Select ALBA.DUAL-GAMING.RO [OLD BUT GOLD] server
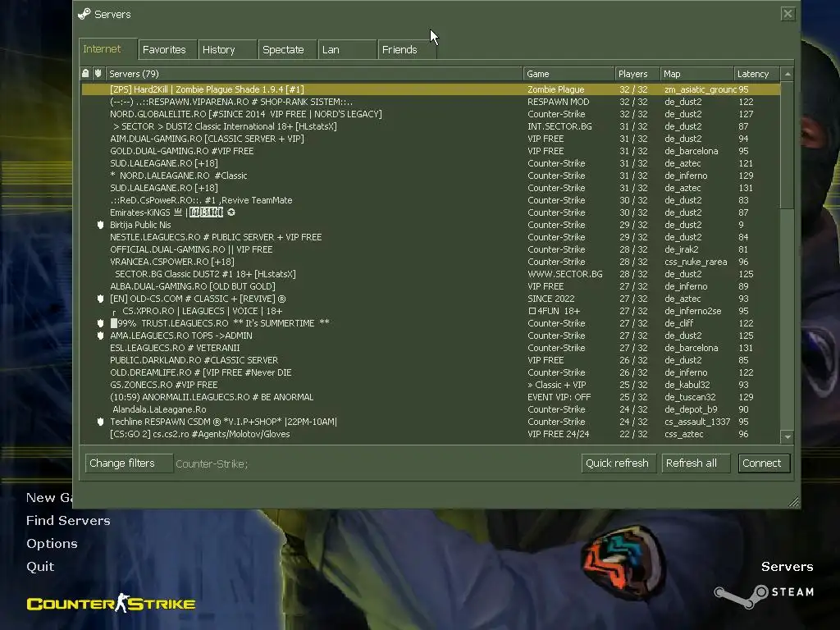Image resolution: width=840 pixels, height=630 pixels. point(431,286)
